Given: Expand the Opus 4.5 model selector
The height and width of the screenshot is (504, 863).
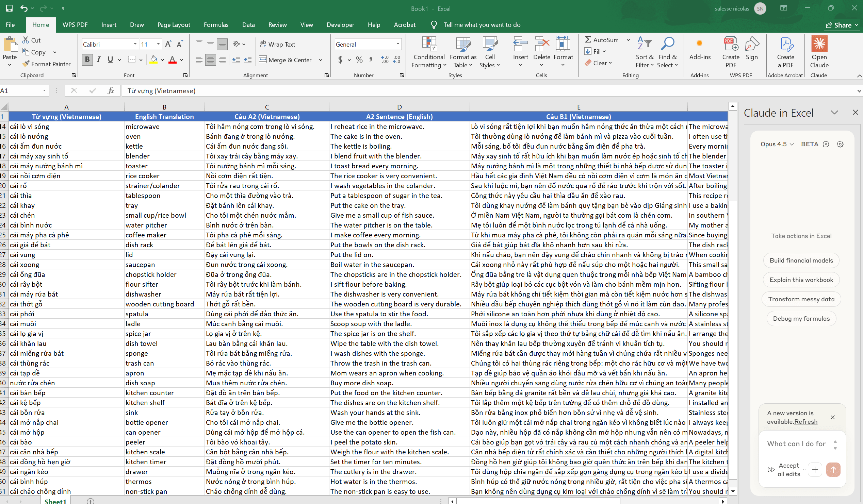Looking at the screenshot, I should tap(777, 144).
